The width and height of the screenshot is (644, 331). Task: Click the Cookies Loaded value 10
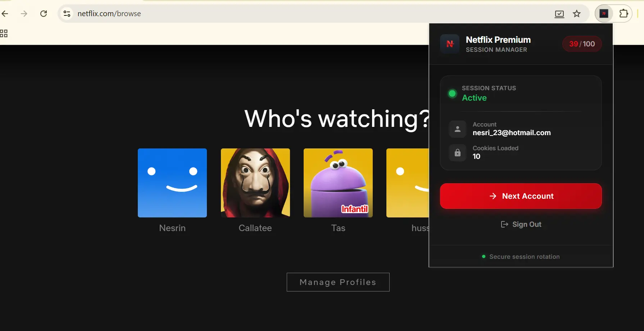pyautogui.click(x=476, y=156)
